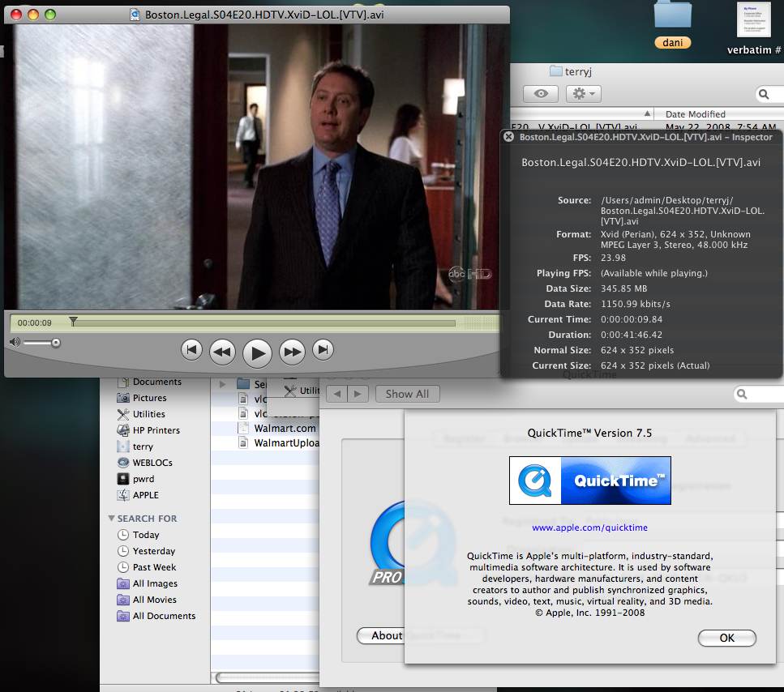Click the 00:00:09 time display
Image resolution: width=784 pixels, height=692 pixels.
[35, 323]
